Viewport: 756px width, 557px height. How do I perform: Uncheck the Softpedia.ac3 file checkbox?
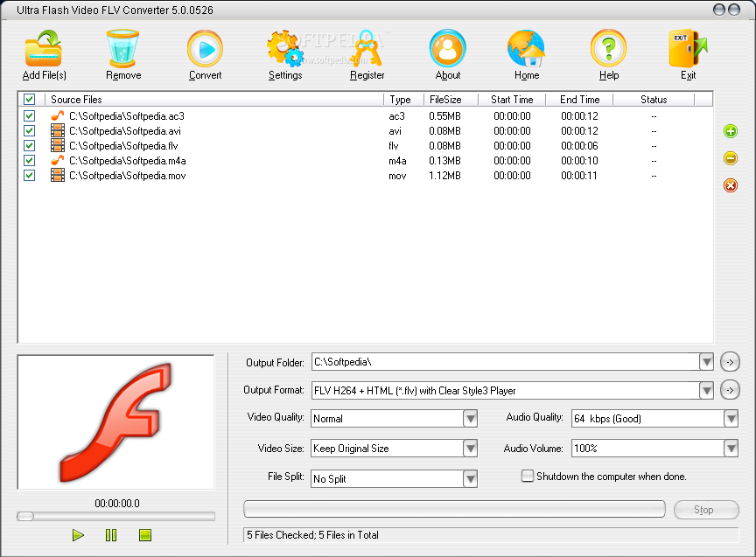tap(30, 115)
